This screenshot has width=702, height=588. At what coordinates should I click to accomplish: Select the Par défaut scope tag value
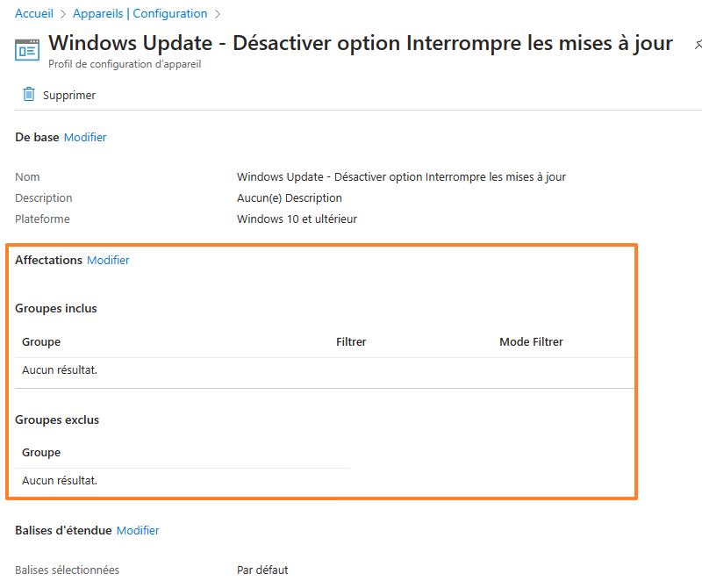(x=262, y=570)
